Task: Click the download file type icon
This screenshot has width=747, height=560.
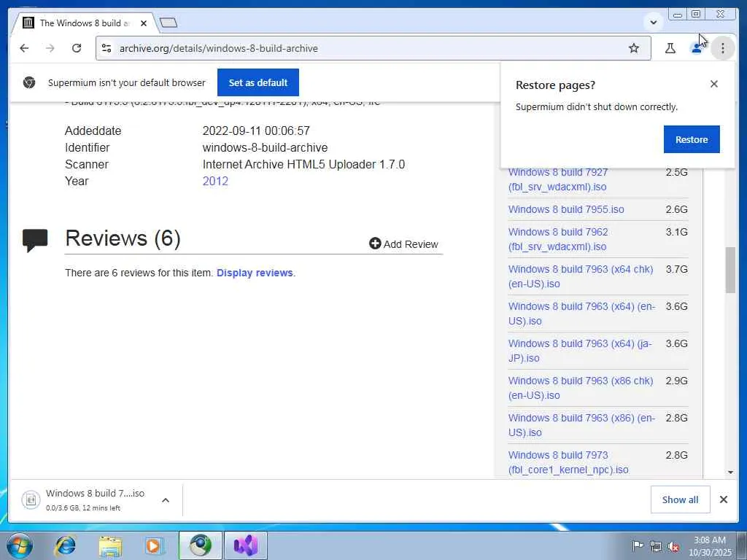Action: tap(31, 500)
